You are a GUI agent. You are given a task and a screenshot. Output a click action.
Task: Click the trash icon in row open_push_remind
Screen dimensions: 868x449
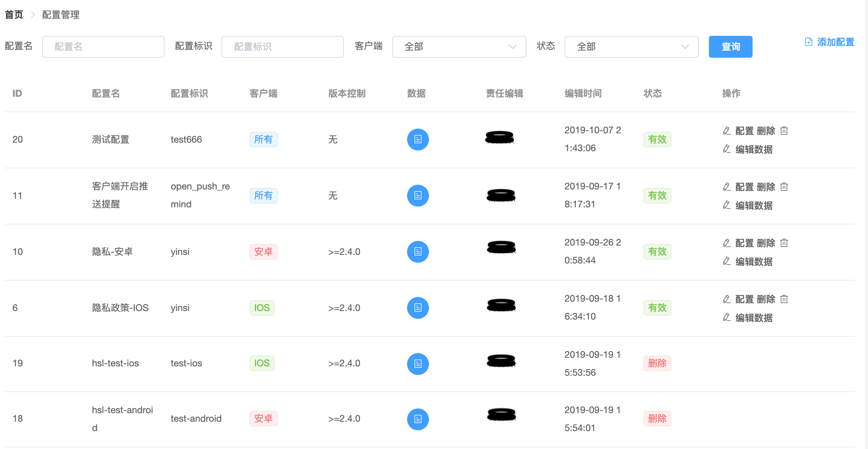[x=784, y=187]
